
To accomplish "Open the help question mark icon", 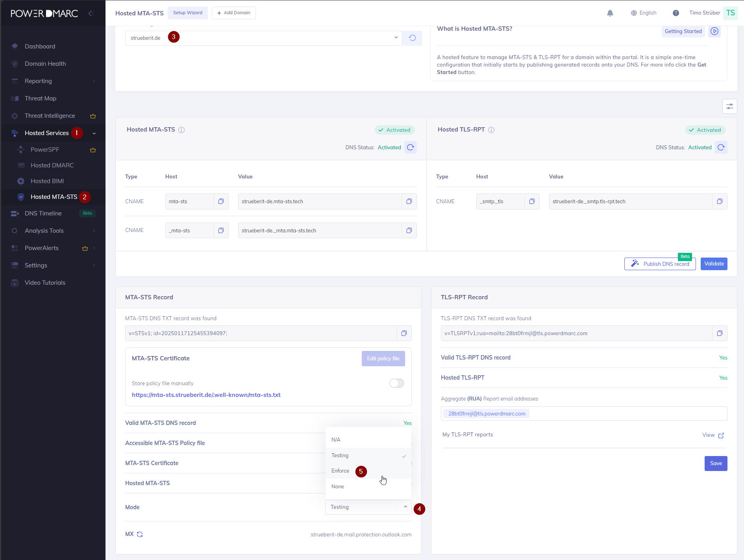I will [x=676, y=13].
